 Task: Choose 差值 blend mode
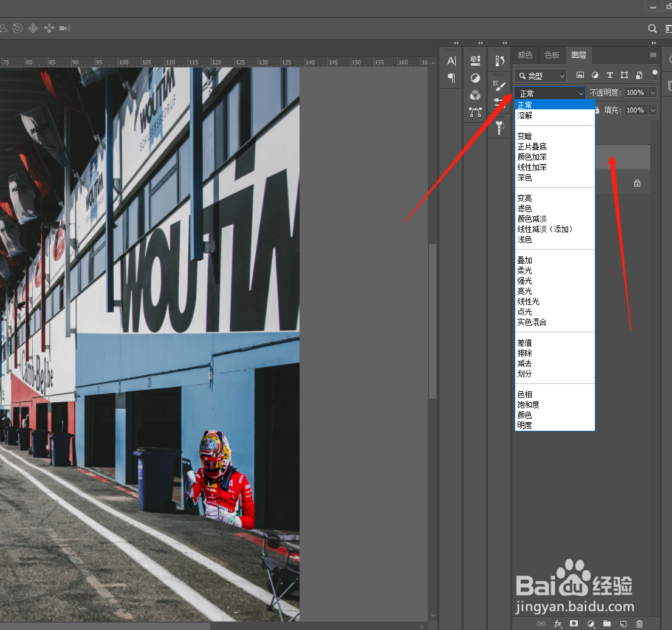[555, 343]
